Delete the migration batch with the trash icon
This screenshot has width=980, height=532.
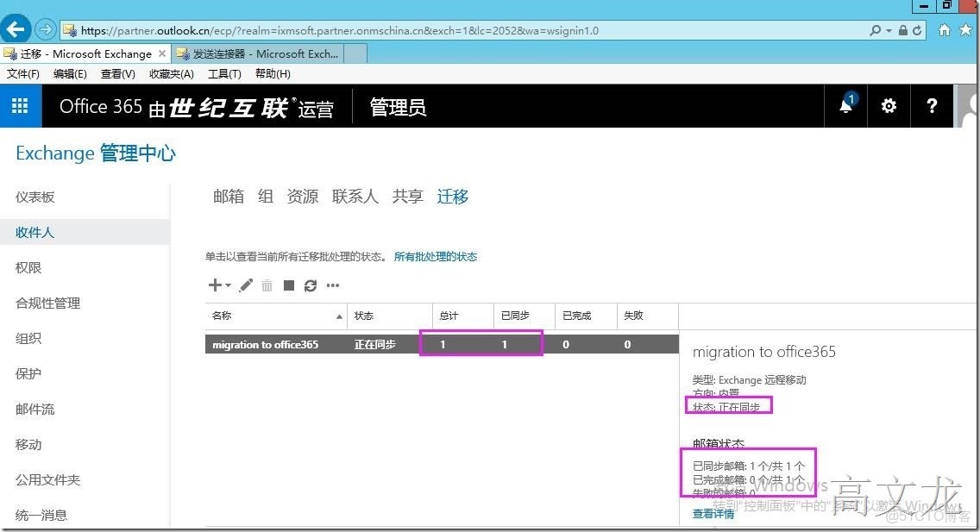tap(268, 285)
